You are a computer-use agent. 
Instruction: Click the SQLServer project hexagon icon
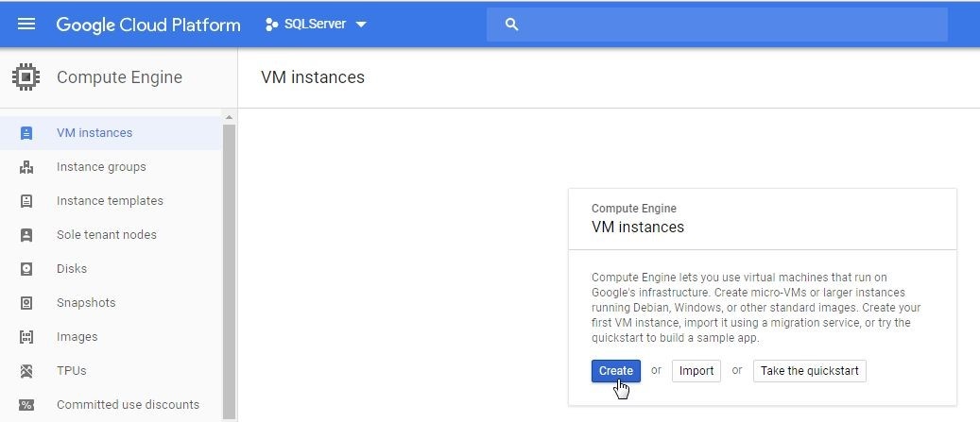[271, 25]
